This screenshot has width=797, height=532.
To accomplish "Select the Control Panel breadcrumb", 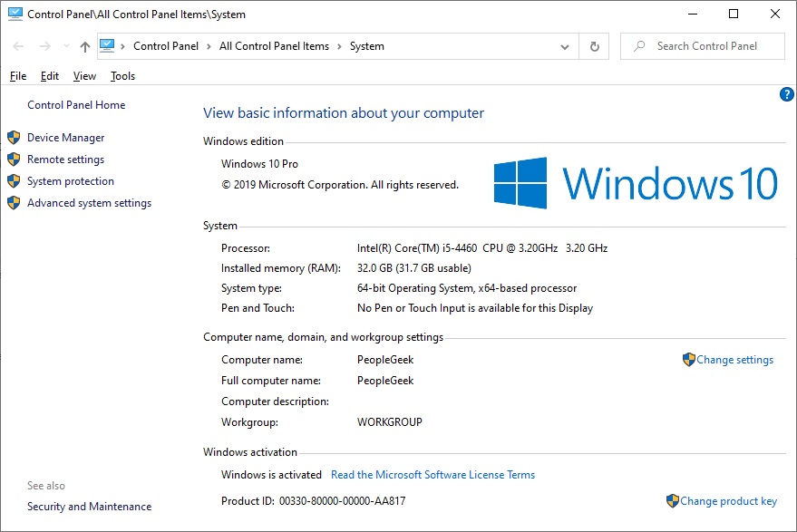I will coord(166,46).
